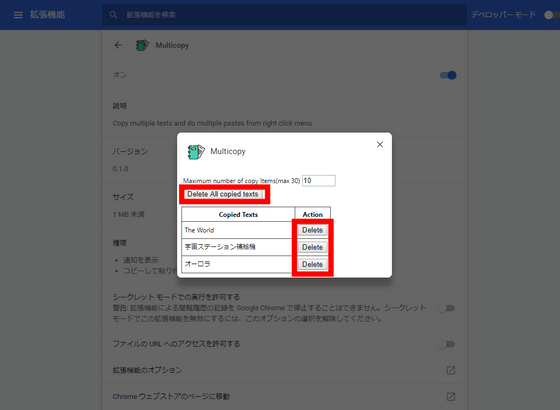Image resolution: width=560 pixels, height=410 pixels.
Task: Click the Multicopy icon on details page
Action: 142,45
